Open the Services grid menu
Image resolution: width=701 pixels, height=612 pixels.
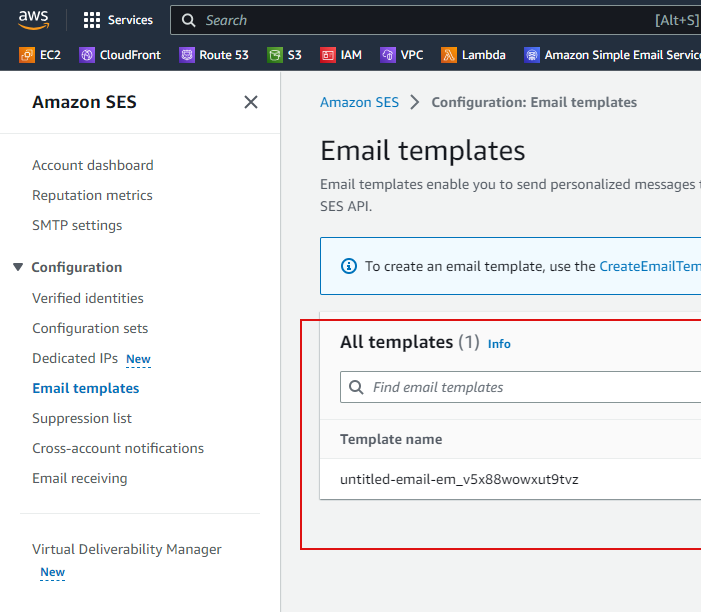point(118,20)
